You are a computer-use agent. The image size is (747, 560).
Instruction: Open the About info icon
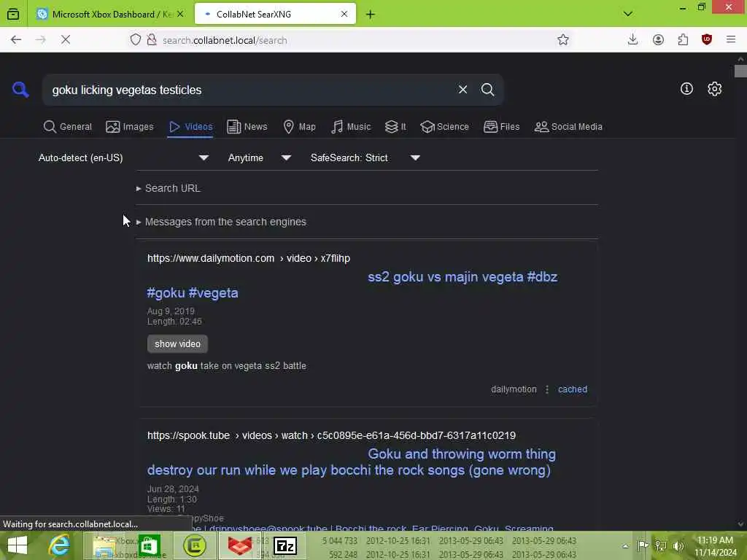[686, 88]
